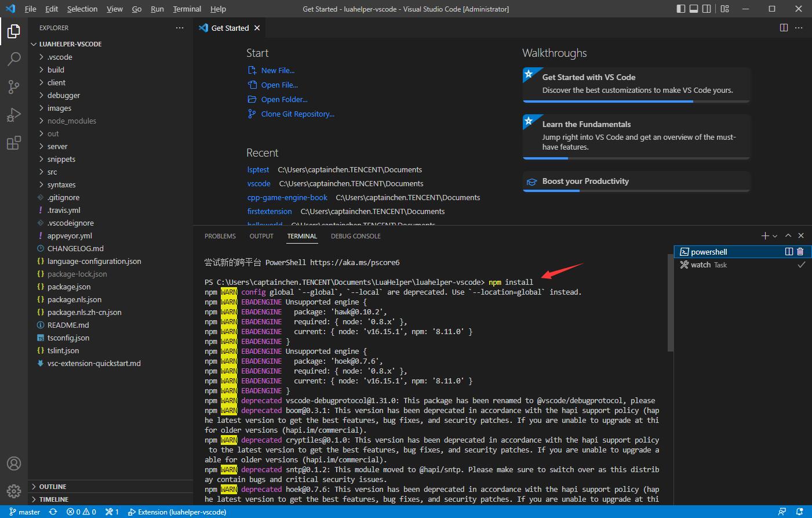This screenshot has width=812, height=518.
Task: Toggle the primary side bar visibility
Action: 681,9
